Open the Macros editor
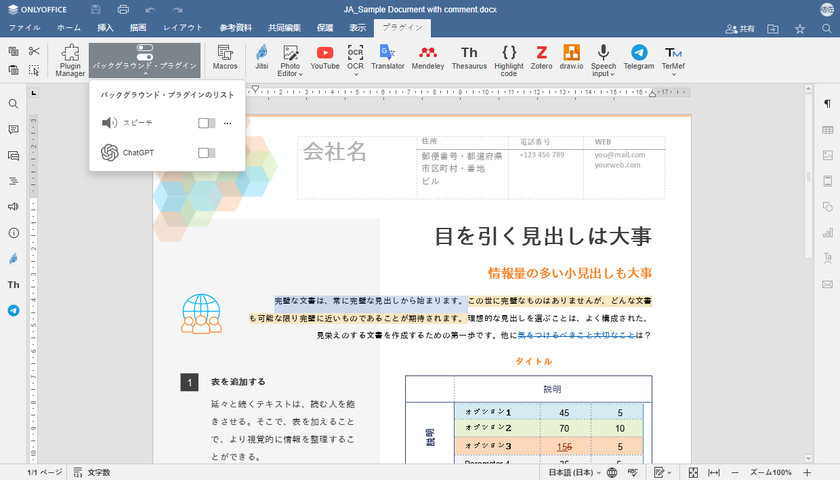Image resolution: width=840 pixels, height=480 pixels. click(x=225, y=58)
